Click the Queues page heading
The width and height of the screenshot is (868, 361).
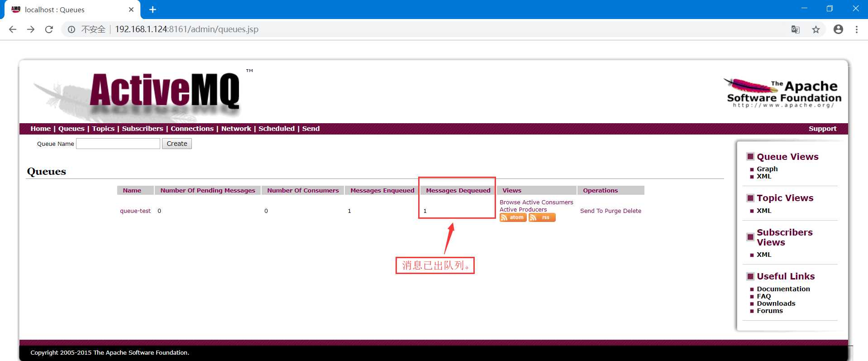click(x=47, y=172)
